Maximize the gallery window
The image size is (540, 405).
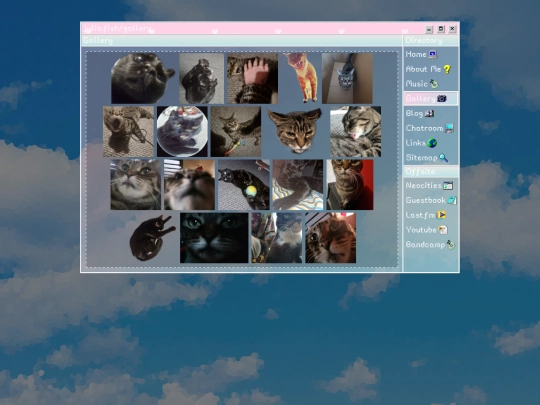[441, 29]
